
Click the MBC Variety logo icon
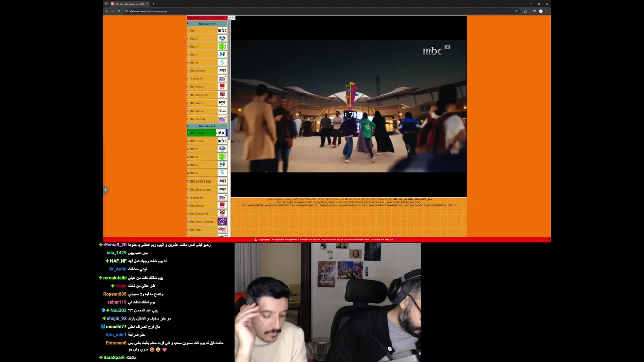222,119
